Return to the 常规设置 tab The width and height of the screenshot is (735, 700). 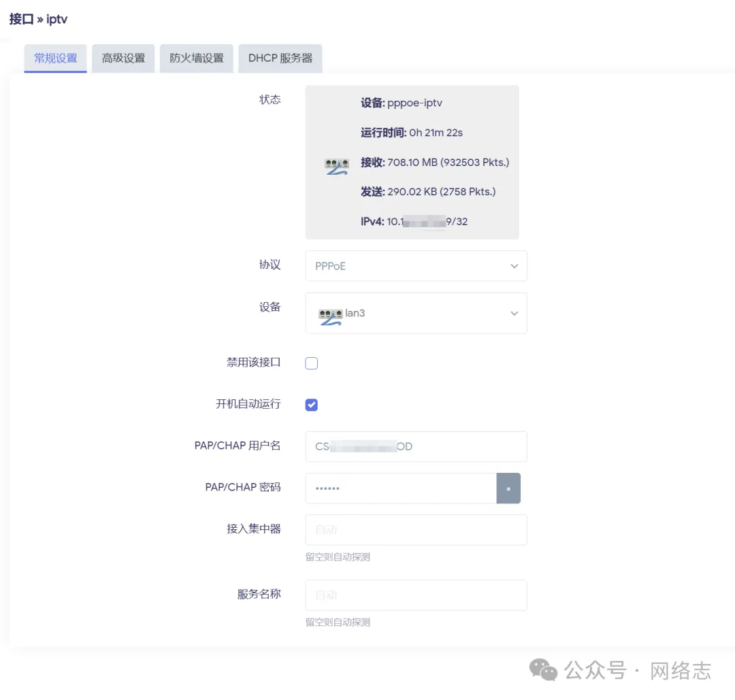[x=55, y=59]
